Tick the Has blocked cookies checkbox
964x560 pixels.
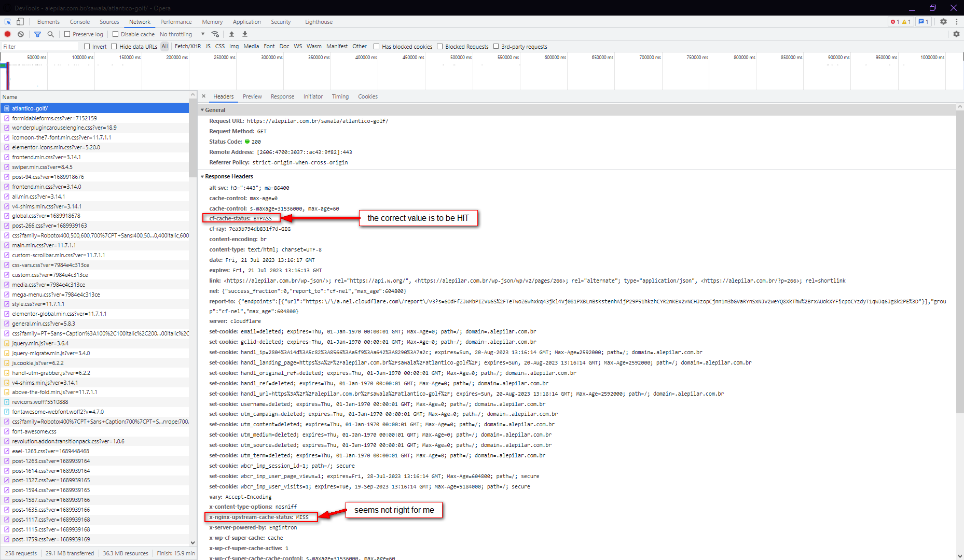[x=377, y=47]
